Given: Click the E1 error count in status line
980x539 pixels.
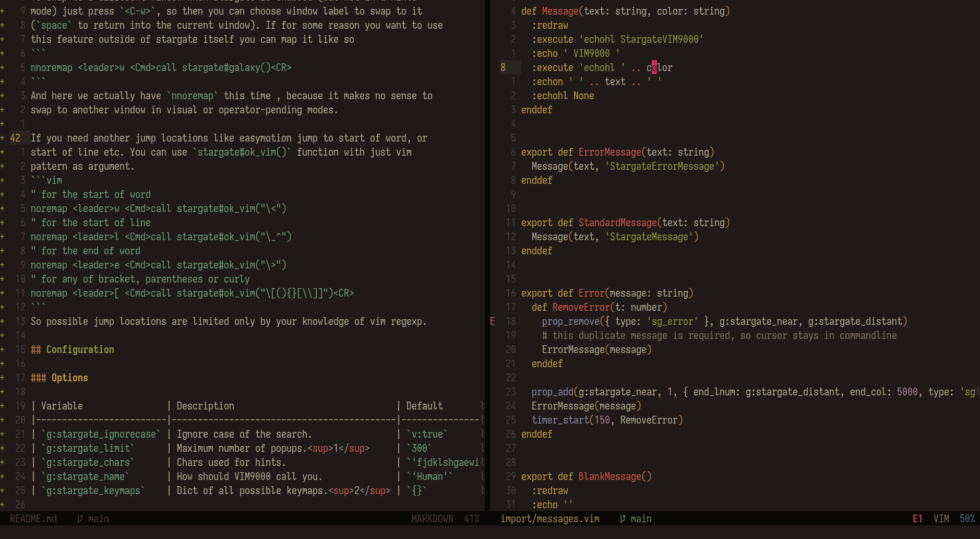Looking at the screenshot, I should (917, 519).
